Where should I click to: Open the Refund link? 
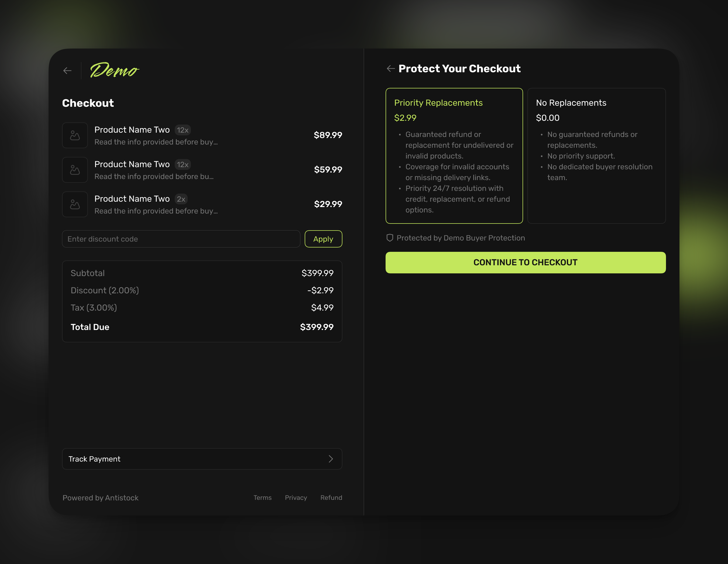point(331,498)
